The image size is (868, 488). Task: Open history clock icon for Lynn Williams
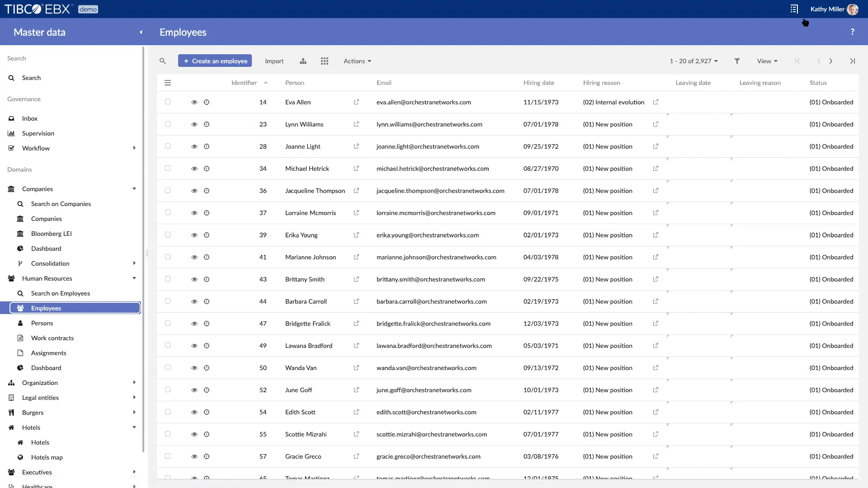pyautogui.click(x=207, y=124)
